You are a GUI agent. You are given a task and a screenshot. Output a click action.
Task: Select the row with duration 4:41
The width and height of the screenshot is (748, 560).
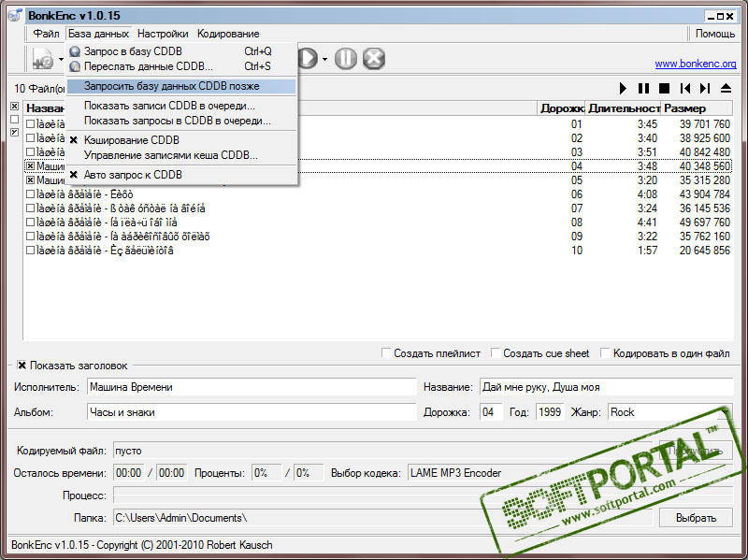(x=378, y=223)
